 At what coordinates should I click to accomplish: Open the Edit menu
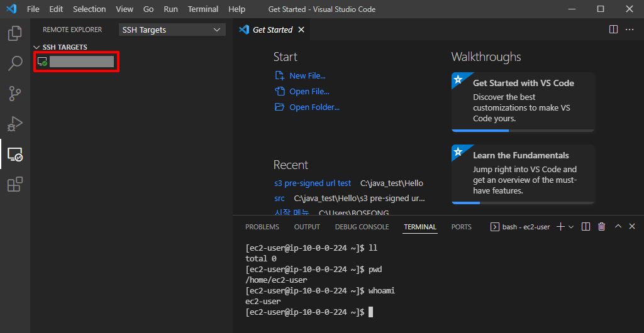[x=56, y=9]
